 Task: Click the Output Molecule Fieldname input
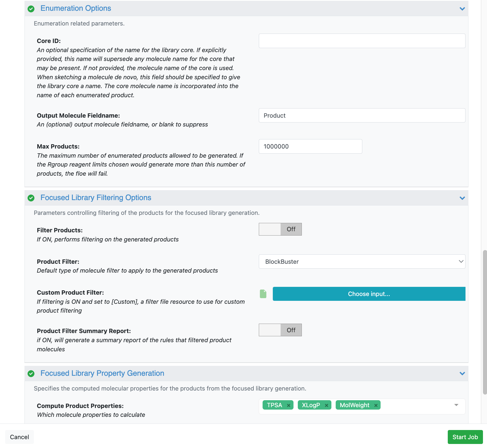click(362, 115)
